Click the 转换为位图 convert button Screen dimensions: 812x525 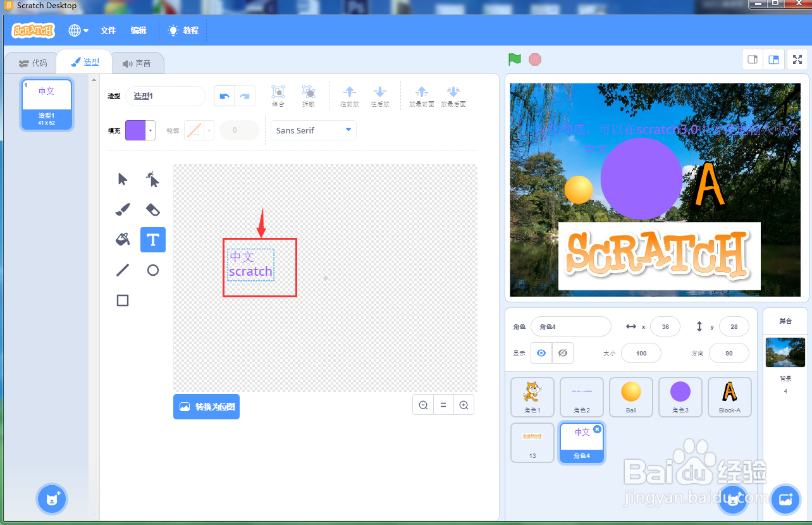tap(206, 407)
